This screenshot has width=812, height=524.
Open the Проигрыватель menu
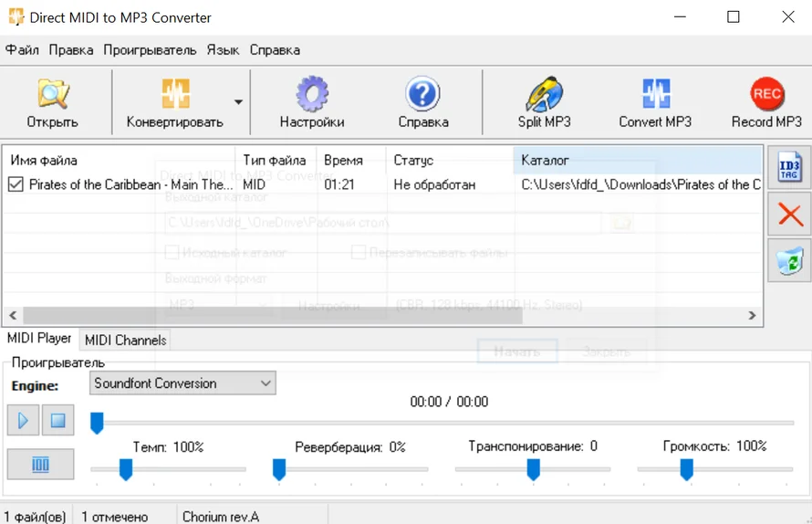coord(150,50)
